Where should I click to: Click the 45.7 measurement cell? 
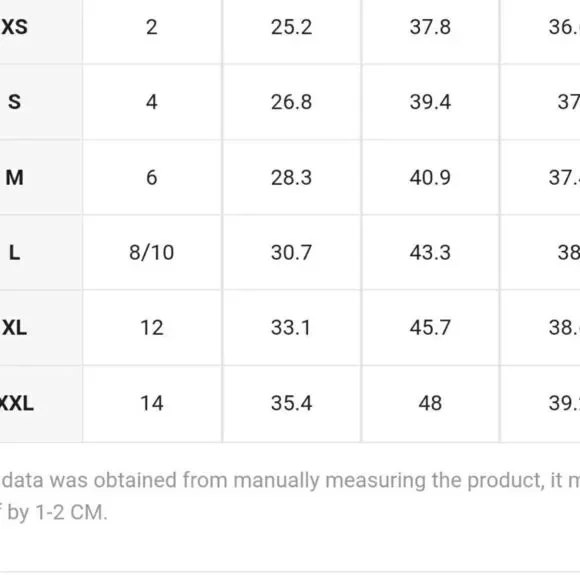tap(430, 327)
